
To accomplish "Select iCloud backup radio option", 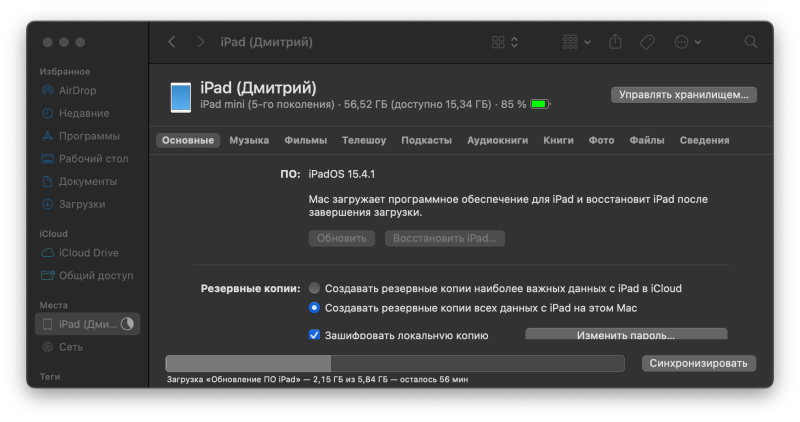I will (x=314, y=288).
